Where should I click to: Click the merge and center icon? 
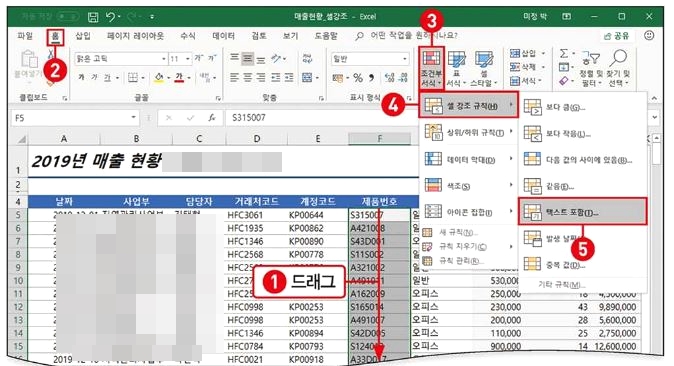307,77
